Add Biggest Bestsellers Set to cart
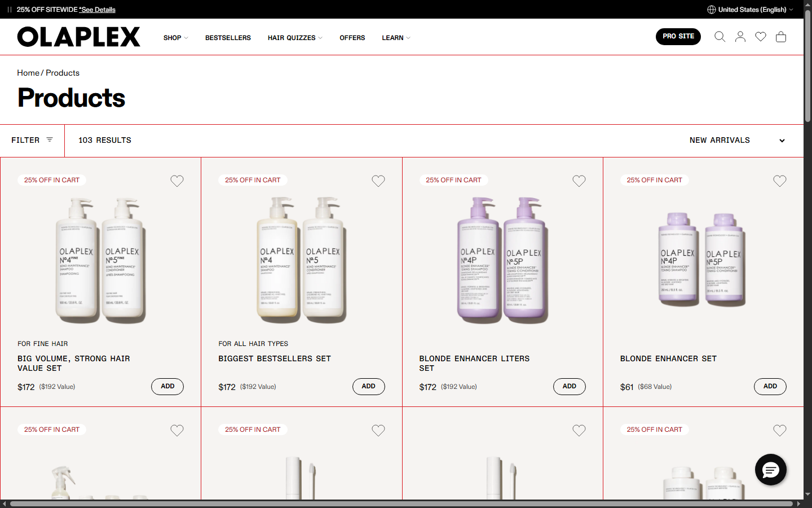 (369, 387)
